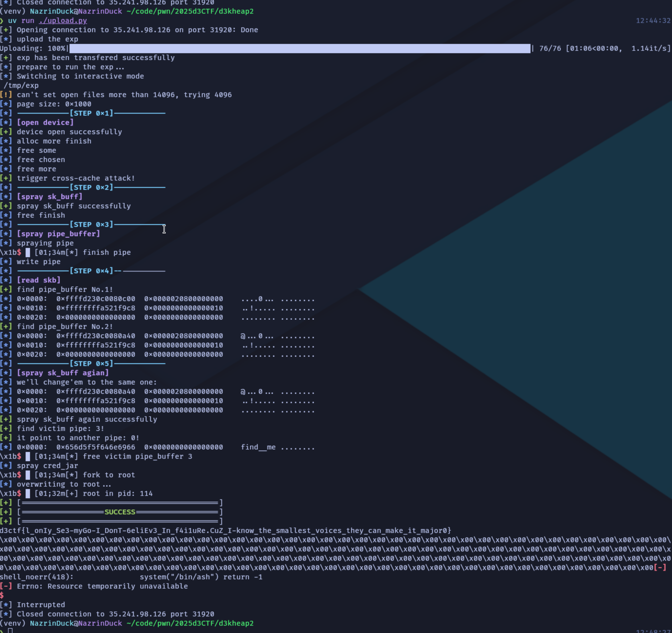Click the 'find__me' ASCII dump text
672x633 pixels.
point(258,447)
